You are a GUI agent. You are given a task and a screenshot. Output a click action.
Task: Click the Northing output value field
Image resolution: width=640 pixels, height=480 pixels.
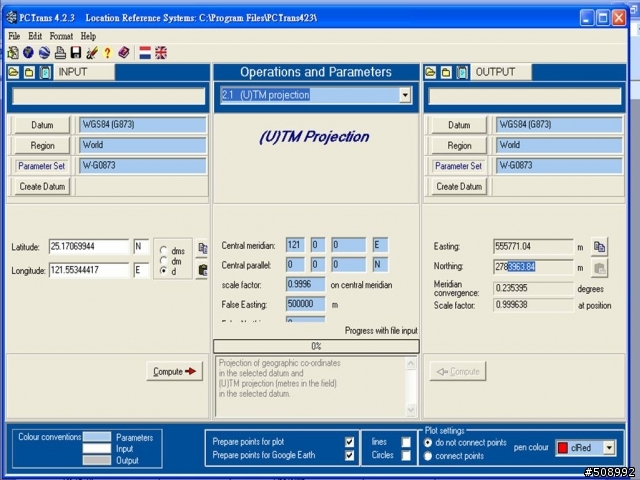pos(532,267)
